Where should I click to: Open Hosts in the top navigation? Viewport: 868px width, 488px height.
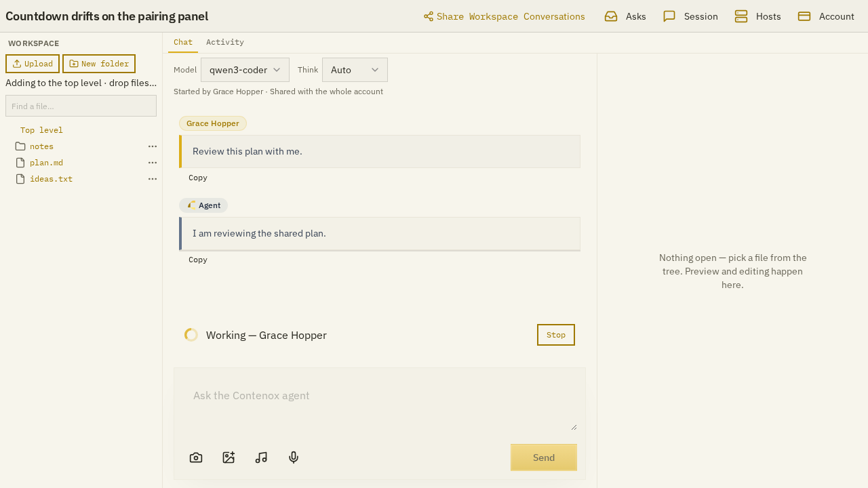point(758,16)
